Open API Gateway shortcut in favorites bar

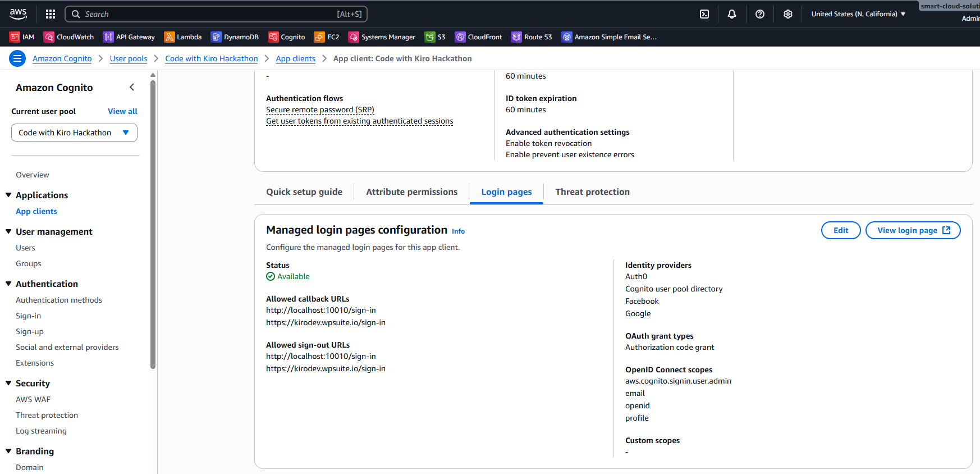pos(129,37)
